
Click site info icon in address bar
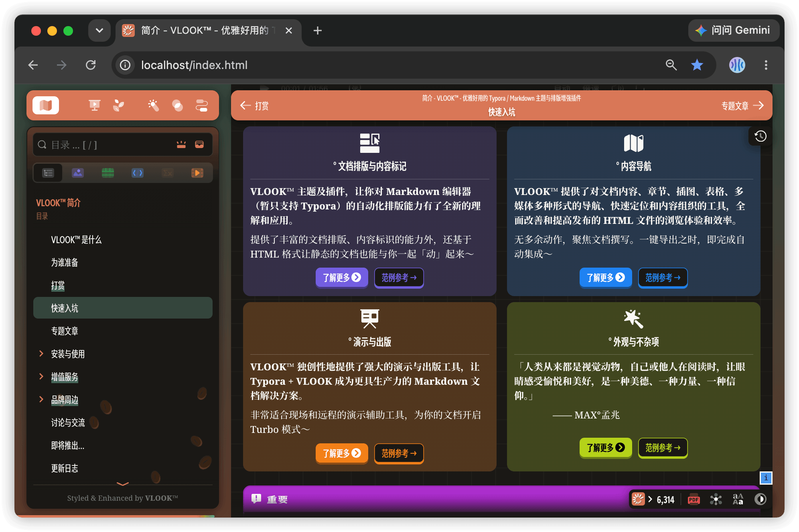pyautogui.click(x=125, y=65)
